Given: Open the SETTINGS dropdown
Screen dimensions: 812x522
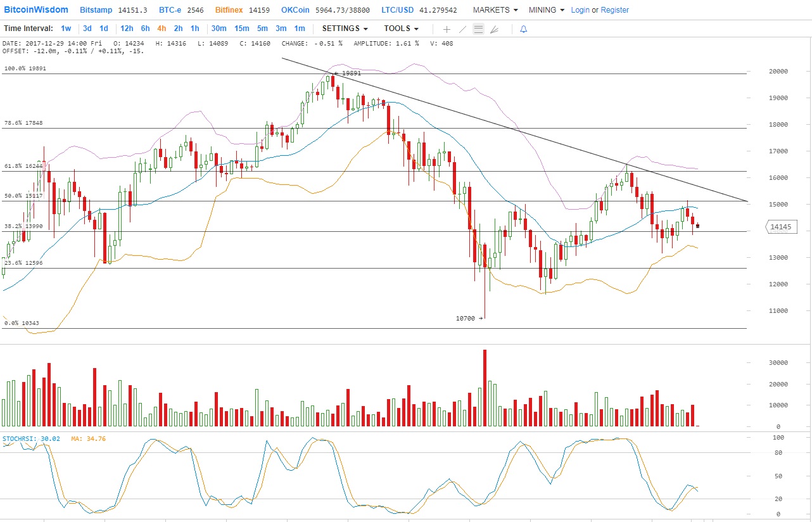Looking at the screenshot, I should click(345, 29).
